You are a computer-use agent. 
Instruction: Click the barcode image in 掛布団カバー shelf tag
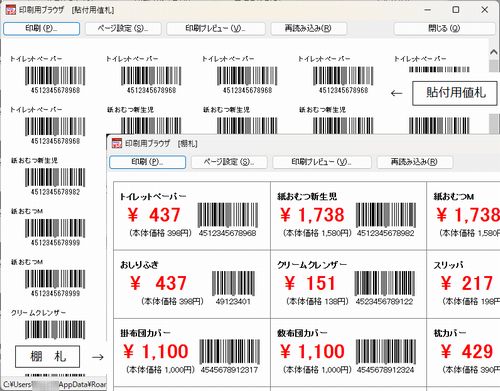coord(230,352)
